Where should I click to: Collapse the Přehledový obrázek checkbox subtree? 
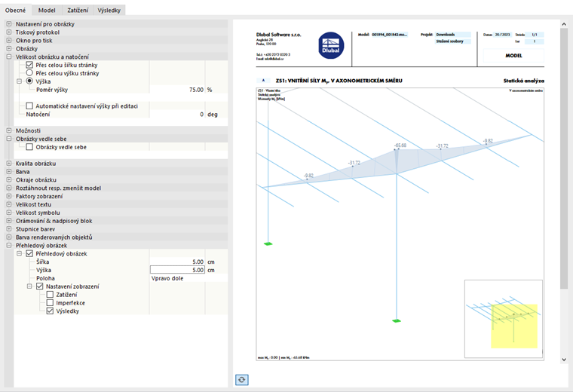pos(20,253)
